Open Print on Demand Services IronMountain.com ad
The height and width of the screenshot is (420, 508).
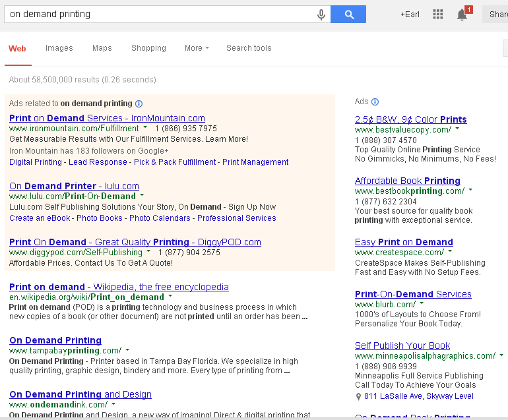[x=108, y=118]
